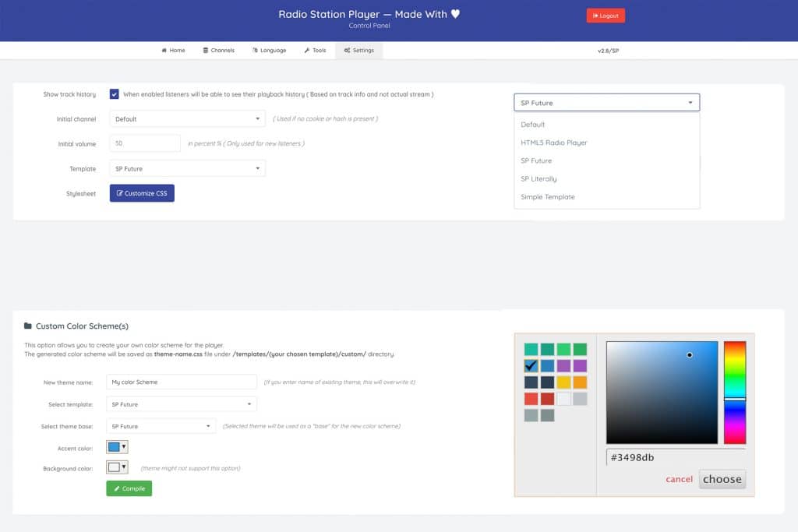The width and height of the screenshot is (798, 532).
Task: Go to the Channels tab
Action: tap(219, 51)
